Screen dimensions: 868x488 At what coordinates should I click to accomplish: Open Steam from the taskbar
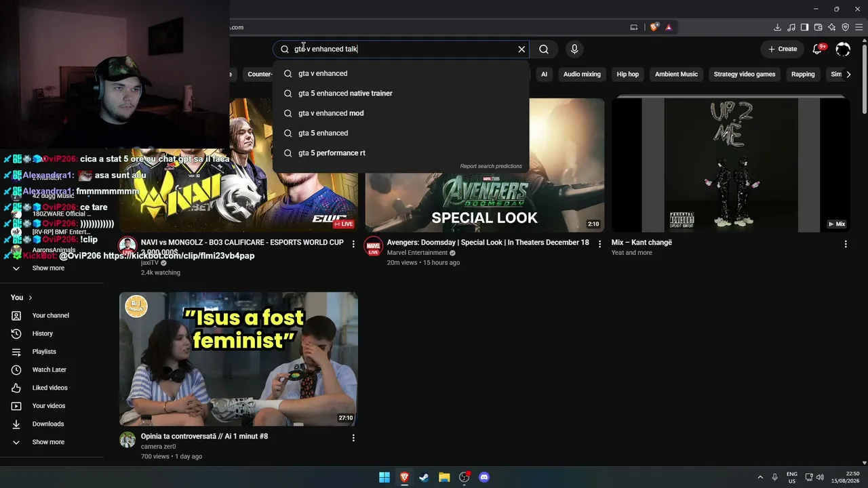click(x=424, y=477)
